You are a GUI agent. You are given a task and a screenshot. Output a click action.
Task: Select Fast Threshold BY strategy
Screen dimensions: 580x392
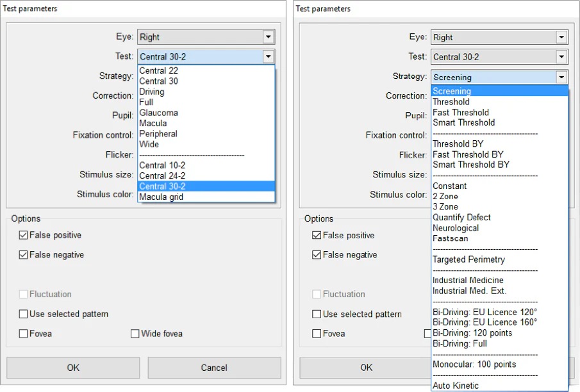(x=499, y=154)
